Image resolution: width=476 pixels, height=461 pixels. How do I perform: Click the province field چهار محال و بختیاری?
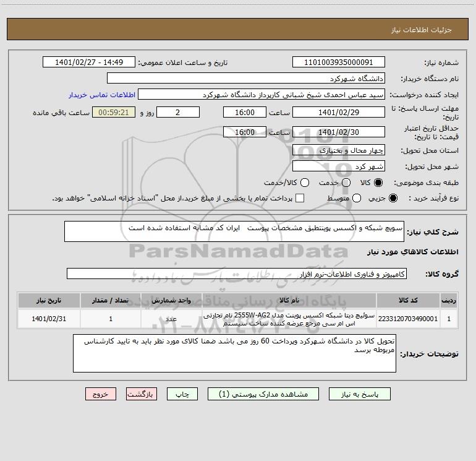339,150
